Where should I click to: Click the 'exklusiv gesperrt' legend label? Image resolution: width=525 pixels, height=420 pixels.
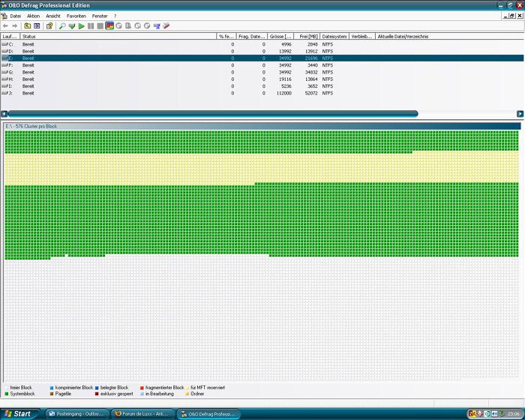point(116,394)
